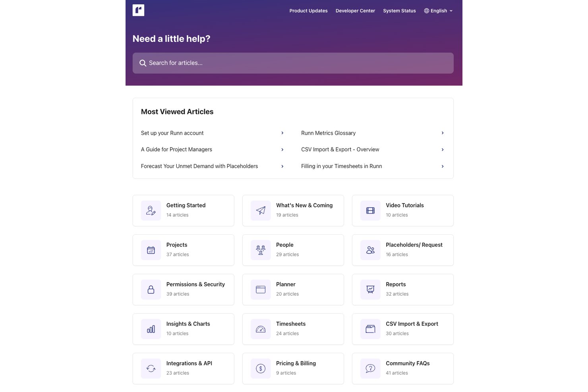Click chevron next to Runn Metrics Glossary
This screenshot has width=588, height=392.
pos(443,133)
